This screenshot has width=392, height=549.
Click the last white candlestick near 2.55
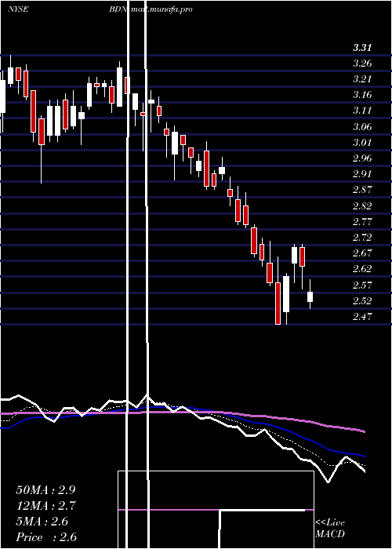310,296
